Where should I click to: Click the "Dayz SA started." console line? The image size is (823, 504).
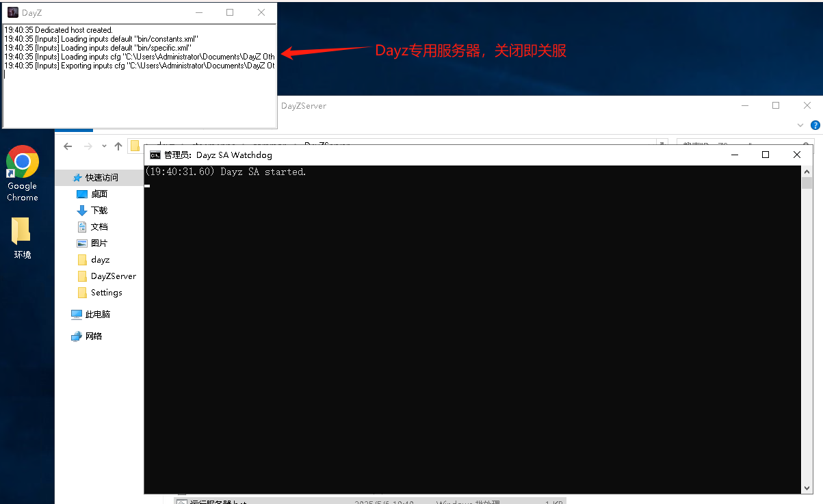point(226,172)
